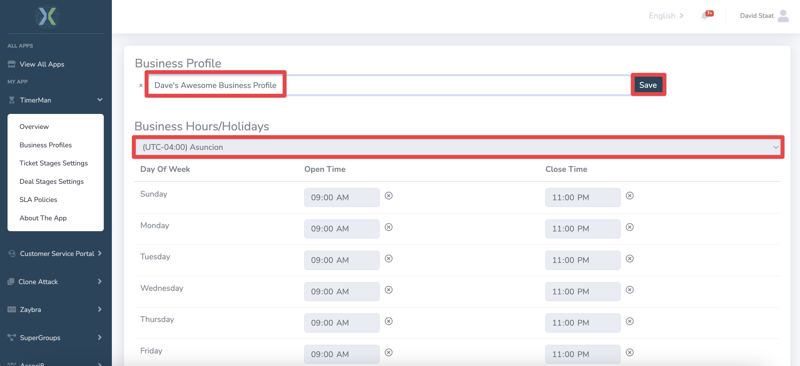800x366 pixels.
Task: Clear Monday open time with its x icon
Action: click(388, 227)
